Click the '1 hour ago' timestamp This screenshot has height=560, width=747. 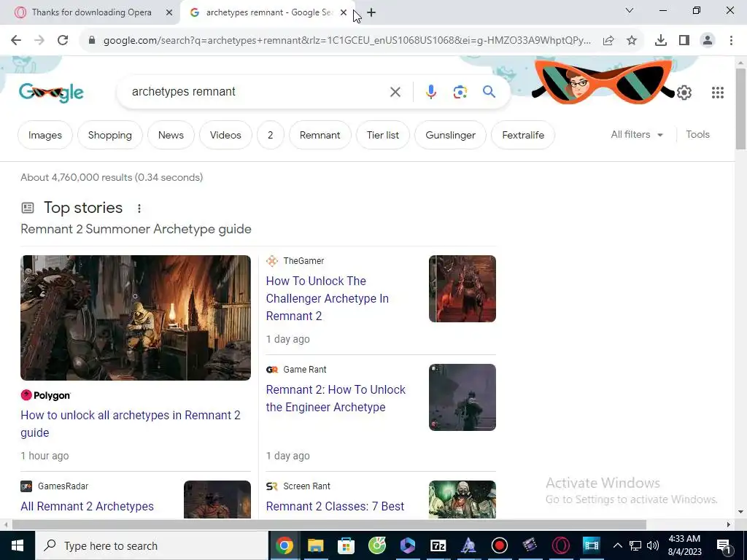tap(44, 456)
